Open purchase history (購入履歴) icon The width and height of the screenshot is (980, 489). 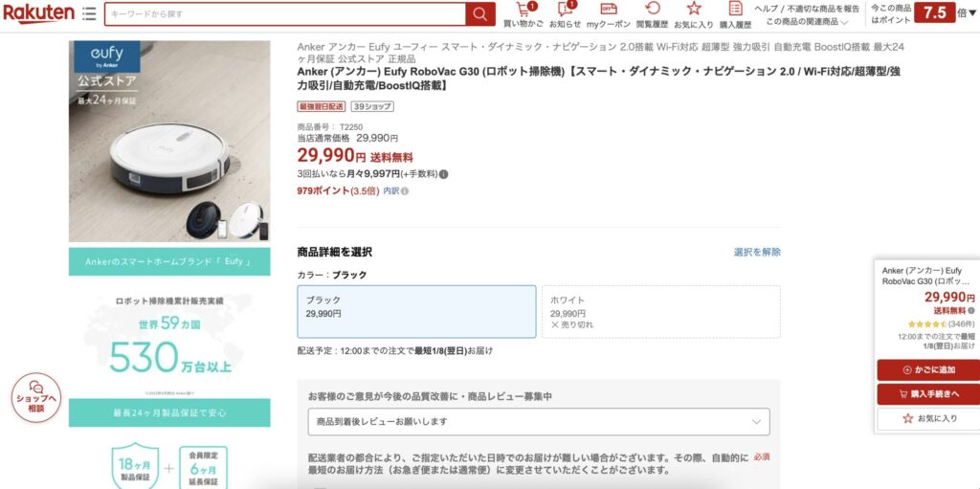[x=735, y=14]
